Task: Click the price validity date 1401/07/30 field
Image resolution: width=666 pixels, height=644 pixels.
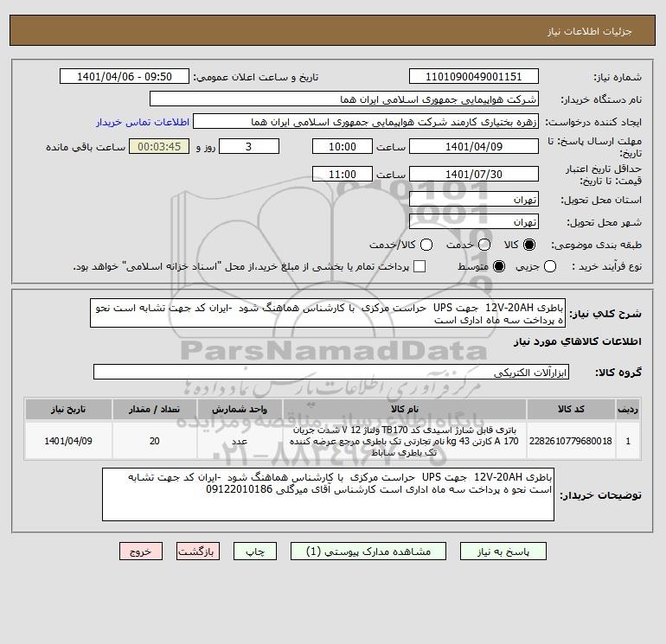Action: click(474, 174)
